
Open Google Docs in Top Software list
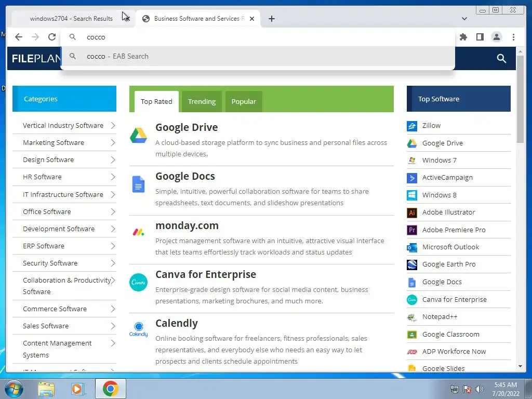[x=442, y=282]
